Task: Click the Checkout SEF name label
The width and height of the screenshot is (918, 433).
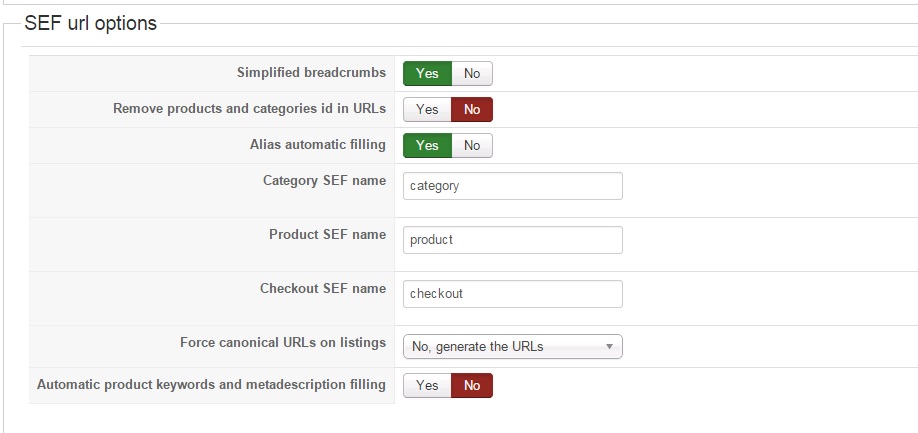Action: tap(322, 289)
